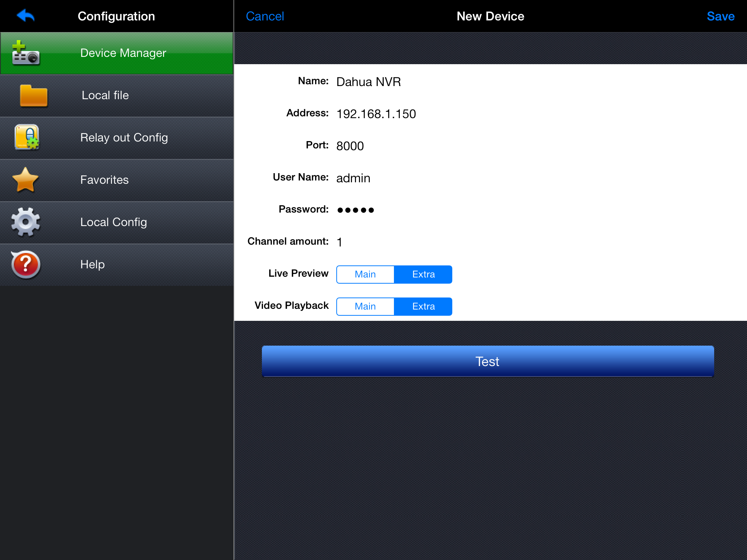Switch Video Playback to Extra stream
Viewport: 747px width, 560px height.
[x=423, y=306]
